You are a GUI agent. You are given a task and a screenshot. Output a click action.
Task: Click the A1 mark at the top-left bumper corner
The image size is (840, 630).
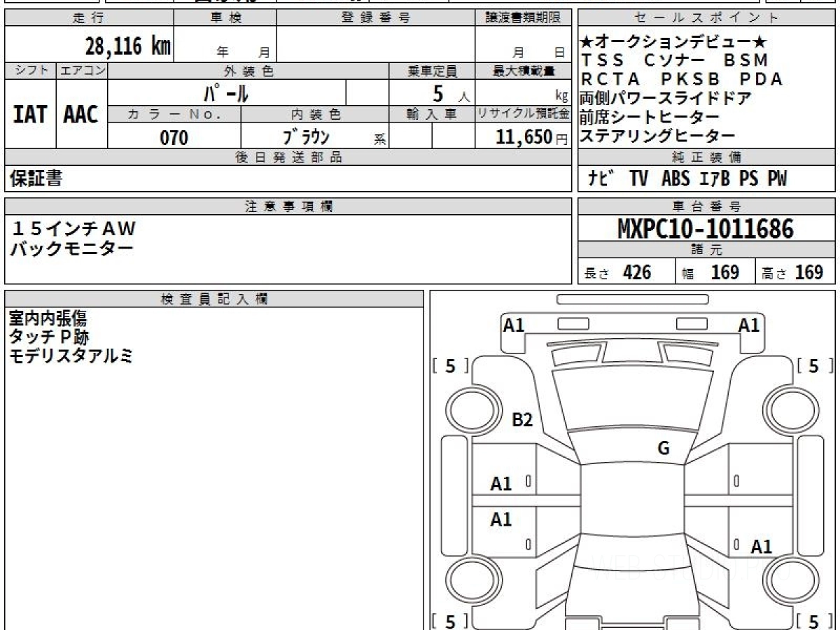coord(514,325)
